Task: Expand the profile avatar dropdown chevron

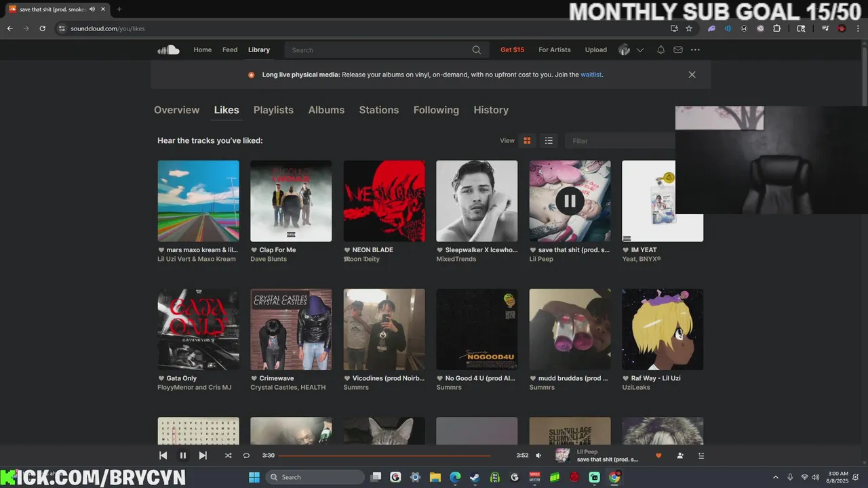Action: click(639, 50)
